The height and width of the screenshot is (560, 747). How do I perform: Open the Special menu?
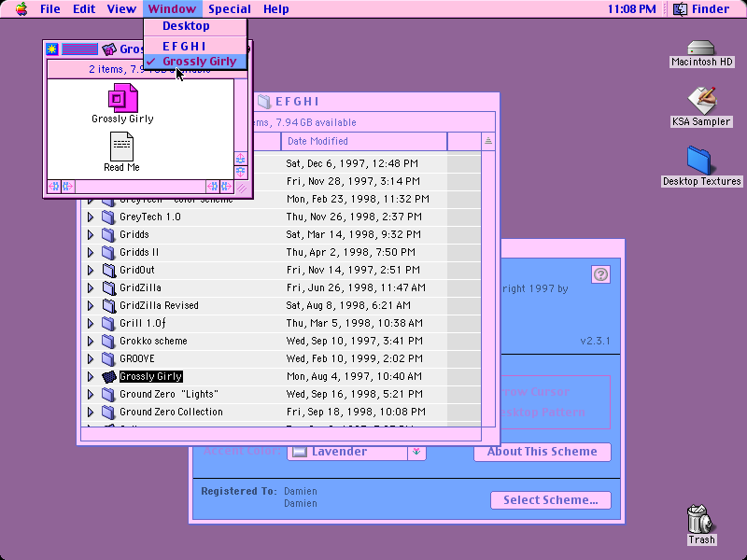coord(229,8)
